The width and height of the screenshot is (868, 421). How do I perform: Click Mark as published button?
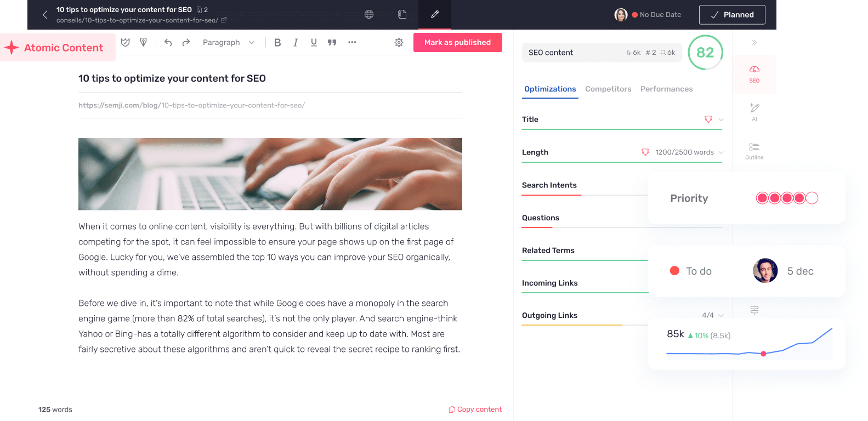(x=458, y=42)
